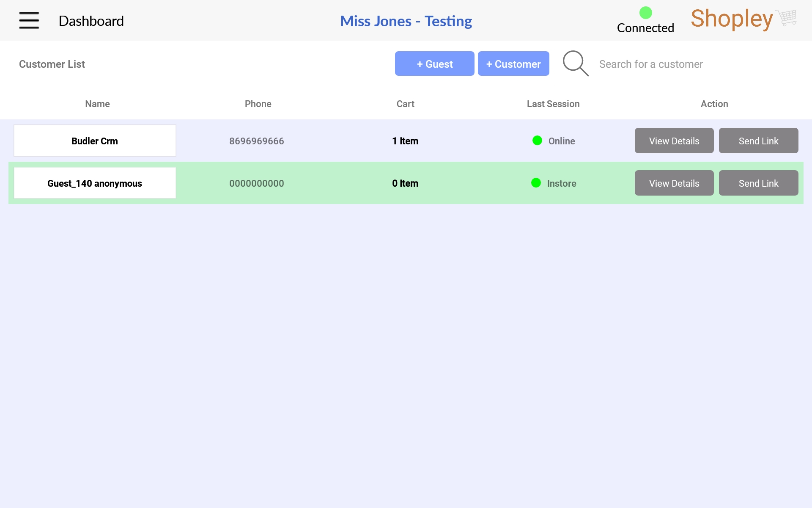
Task: Open Budler Crm's 1 Item cart
Action: click(x=405, y=141)
